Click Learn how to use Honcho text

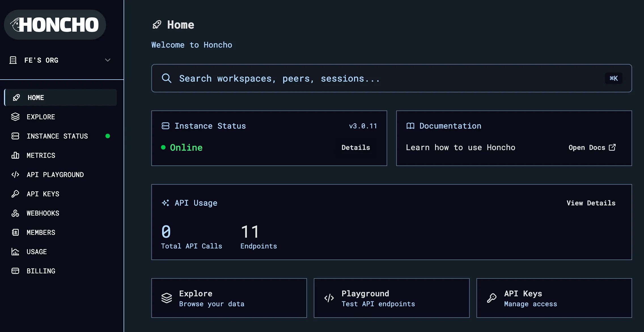pyautogui.click(x=461, y=148)
